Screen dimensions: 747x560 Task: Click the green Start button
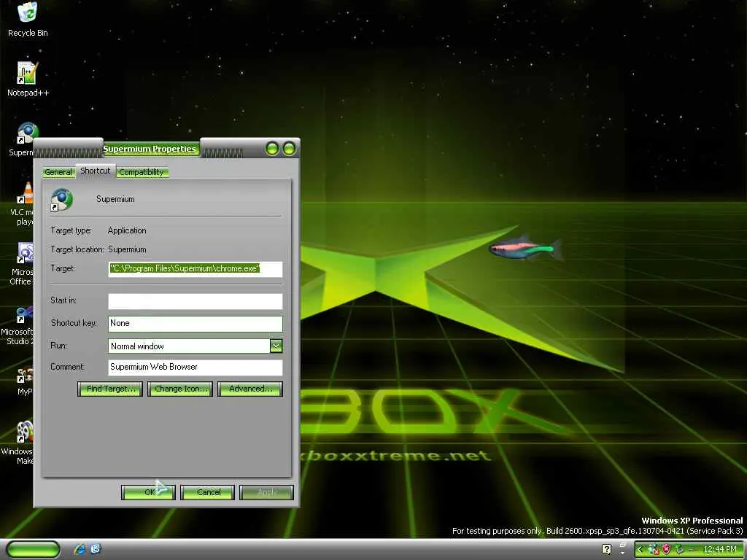(x=33, y=549)
